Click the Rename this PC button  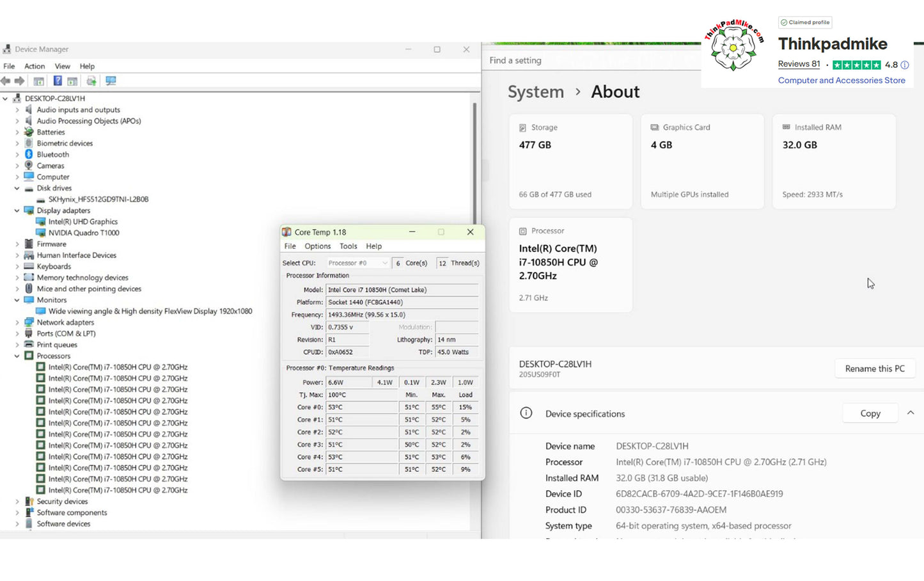point(874,369)
